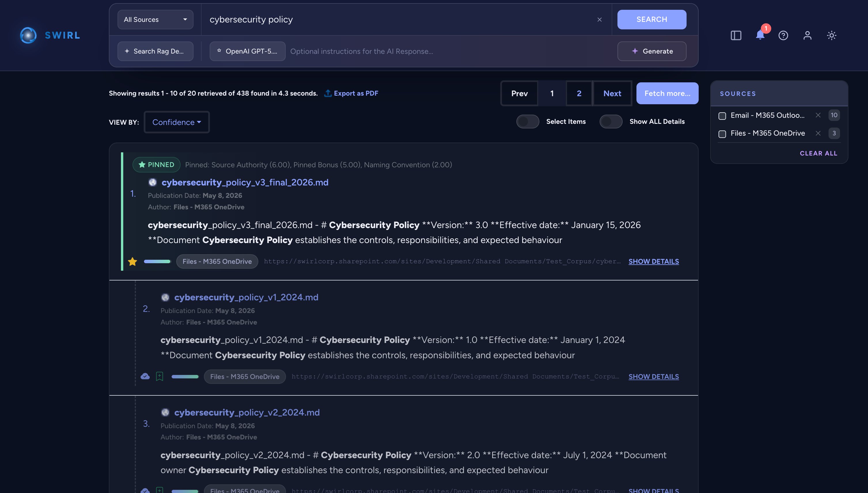Open cybersecurity_policy_v1_2024.md result link
868x493 pixels.
click(246, 297)
